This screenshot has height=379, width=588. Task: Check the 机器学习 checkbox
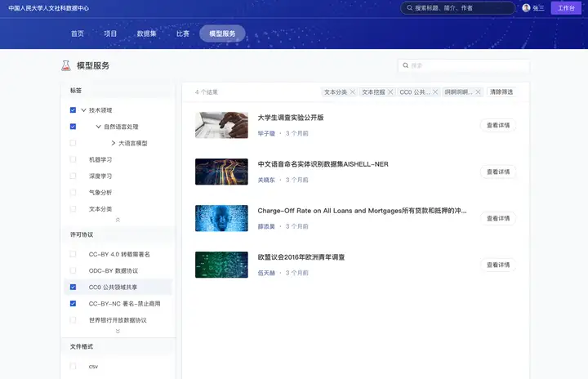tap(73, 159)
